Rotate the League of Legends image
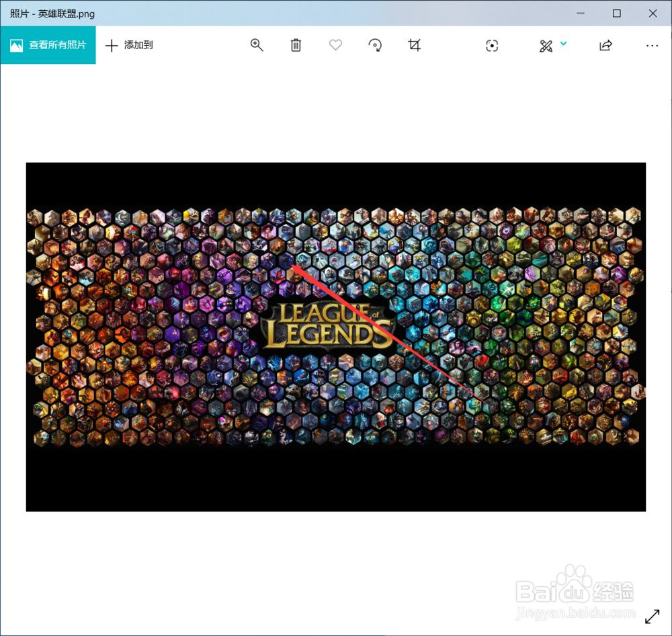Screen dimensions: 672x636 click(375, 45)
